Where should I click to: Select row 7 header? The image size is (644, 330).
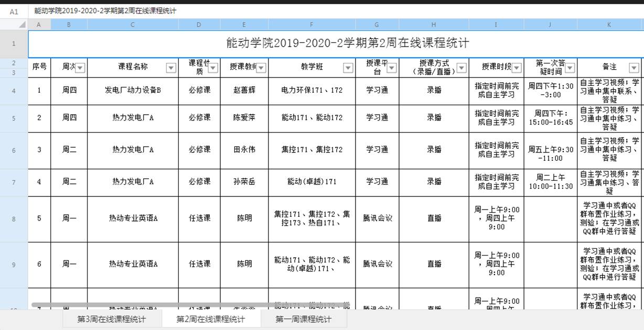pyautogui.click(x=14, y=183)
